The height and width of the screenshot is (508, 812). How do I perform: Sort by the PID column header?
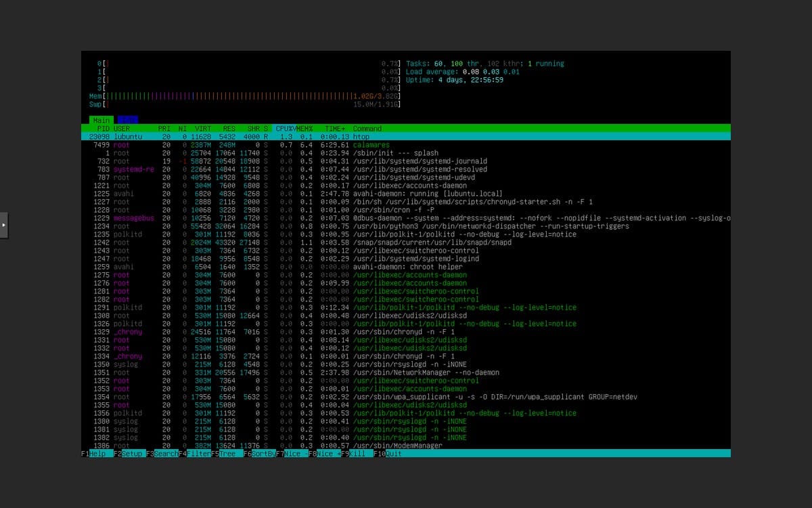(104, 128)
